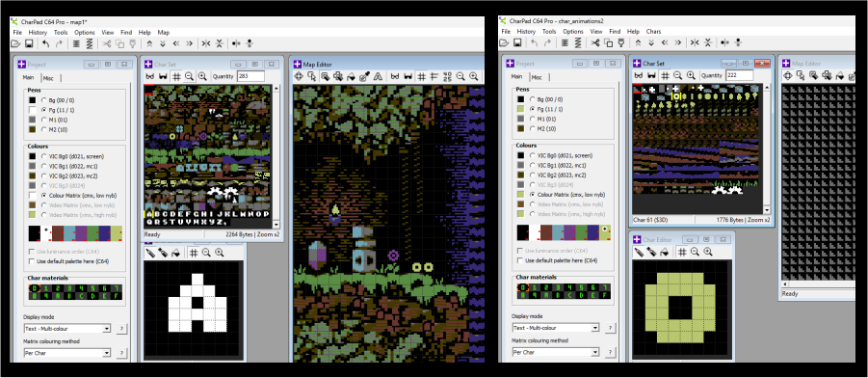
Task: Click the Cut scissors icon in char_animations2 toolbar
Action: [x=595, y=42]
